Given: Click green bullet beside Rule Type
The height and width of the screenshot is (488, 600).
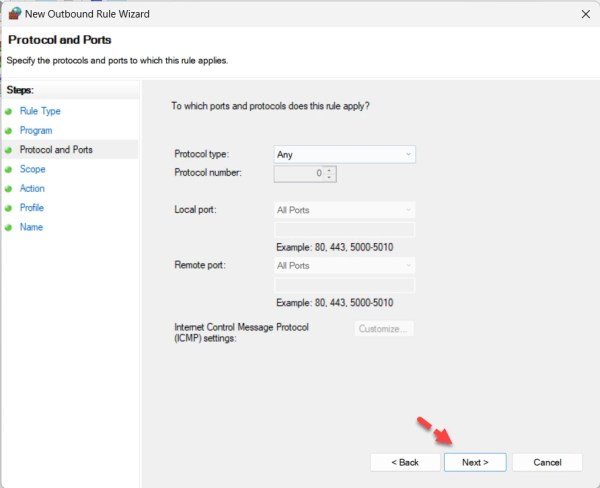Looking at the screenshot, I should click(8, 111).
